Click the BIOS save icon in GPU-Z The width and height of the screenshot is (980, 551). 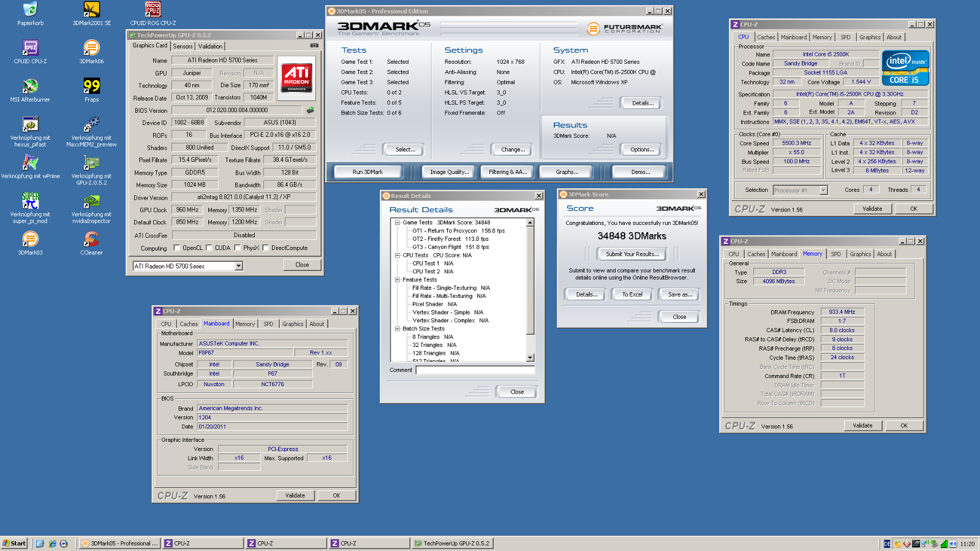coord(311,110)
